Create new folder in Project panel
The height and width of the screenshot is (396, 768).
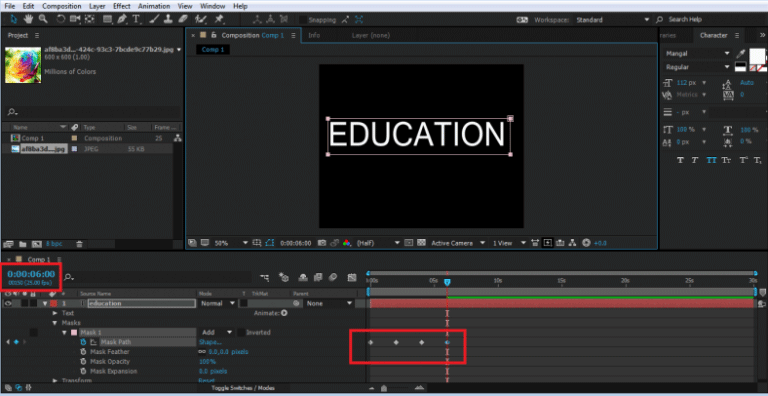(x=23, y=244)
